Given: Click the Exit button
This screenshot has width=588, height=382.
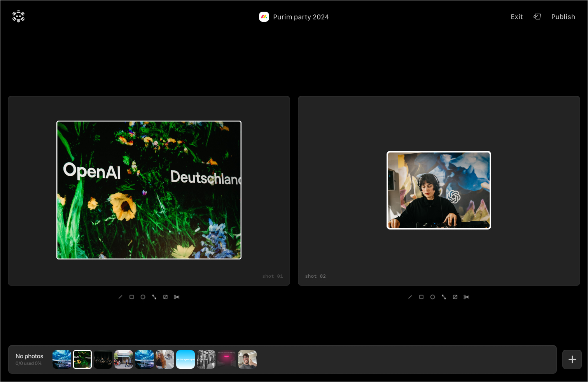Looking at the screenshot, I should (517, 17).
